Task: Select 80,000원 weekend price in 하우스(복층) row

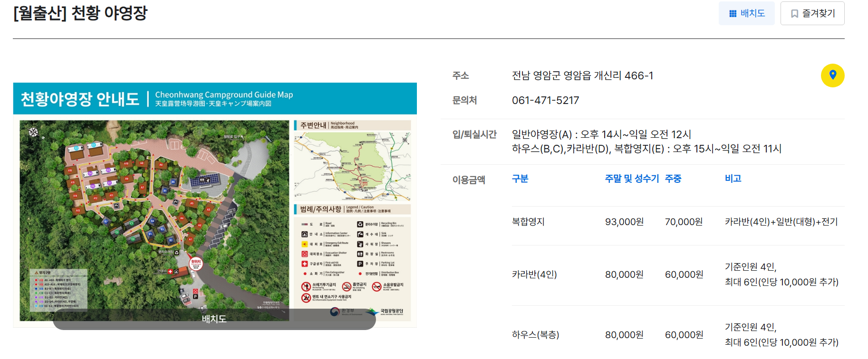Action: [x=624, y=335]
